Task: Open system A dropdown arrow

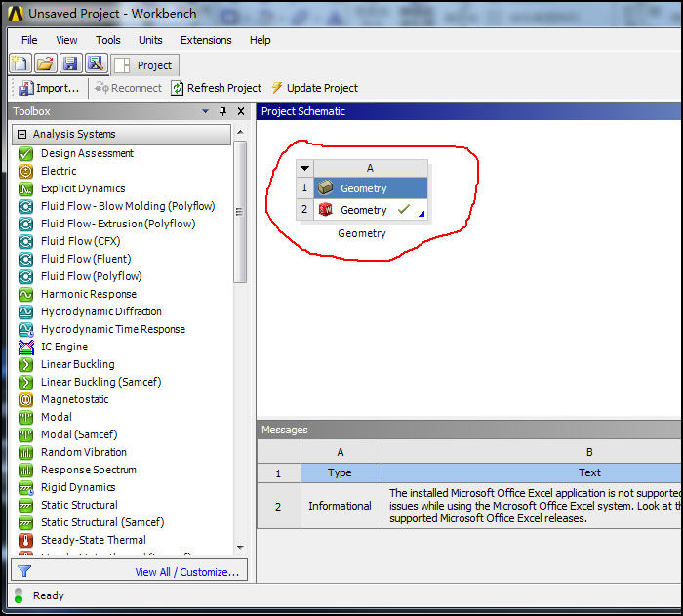Action: pos(304,168)
